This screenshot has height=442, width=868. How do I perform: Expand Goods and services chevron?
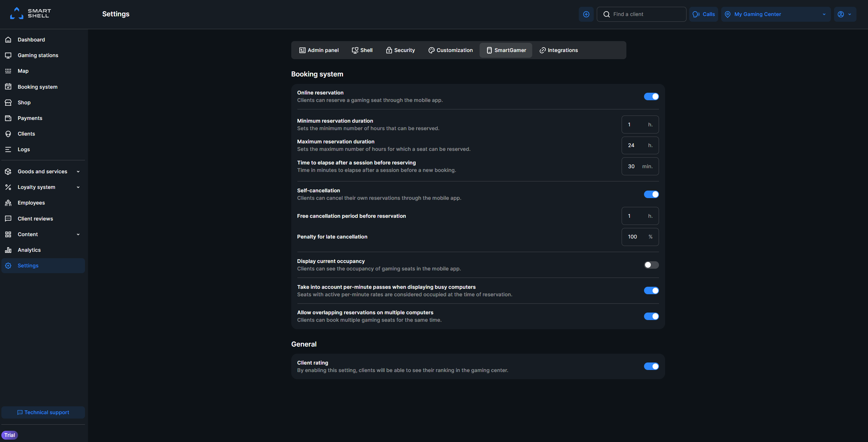coord(78,172)
